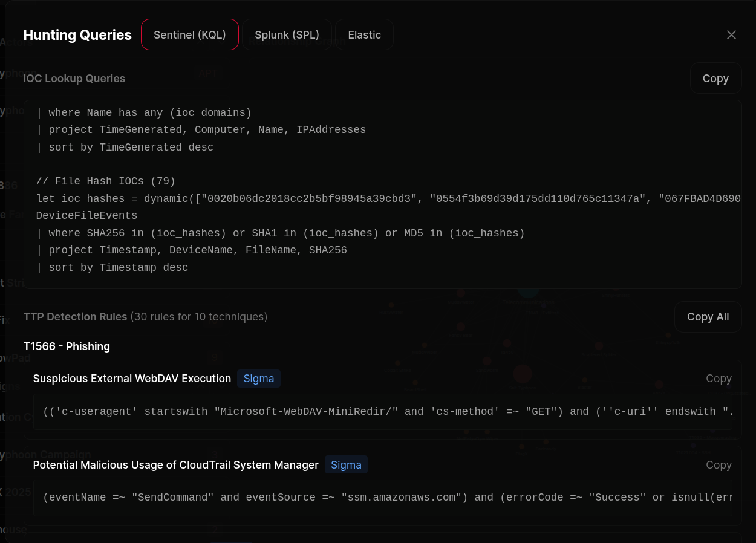Click the 'let ioc_hashes = dynamic' line
756x543 pixels.
[388, 199]
